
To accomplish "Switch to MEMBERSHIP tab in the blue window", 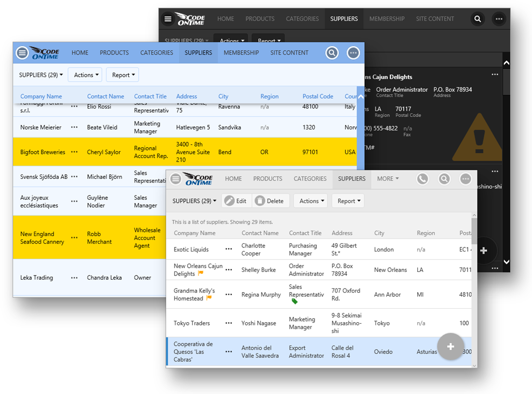I will [x=241, y=52].
